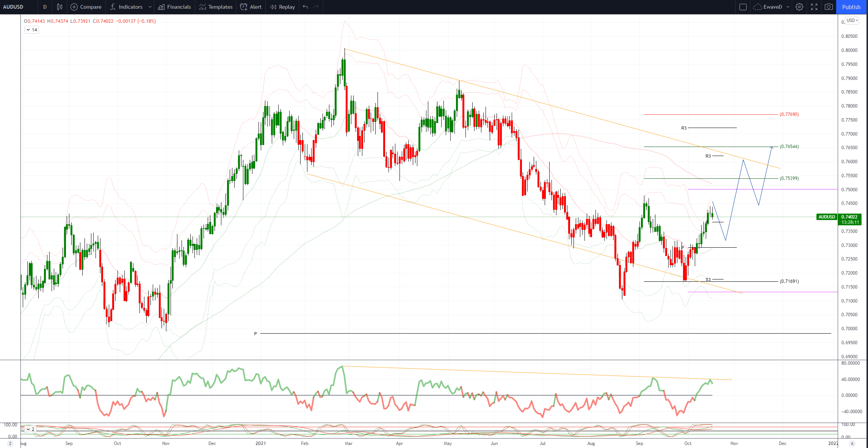868x448 pixels.
Task: Open candlestick chart style selector
Action: 60,7
